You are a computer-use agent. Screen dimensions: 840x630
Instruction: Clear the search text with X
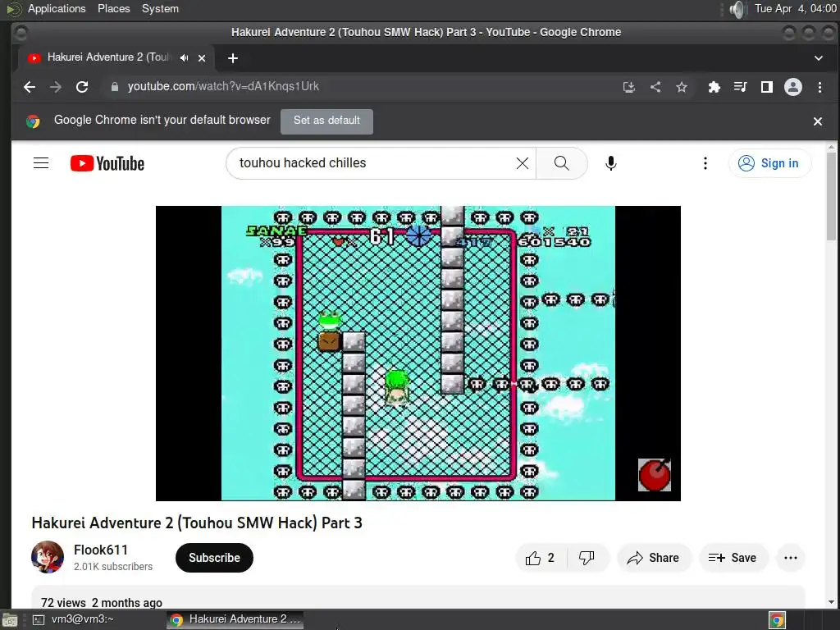coord(523,163)
